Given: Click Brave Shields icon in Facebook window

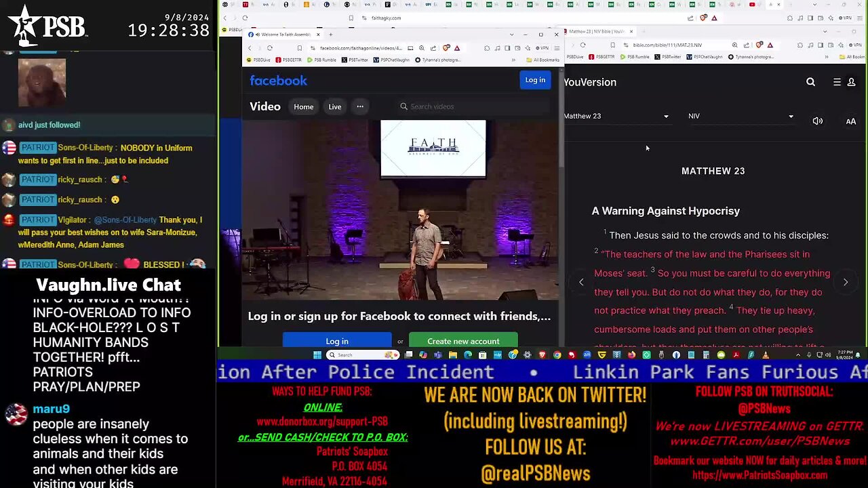Looking at the screenshot, I should click(446, 48).
